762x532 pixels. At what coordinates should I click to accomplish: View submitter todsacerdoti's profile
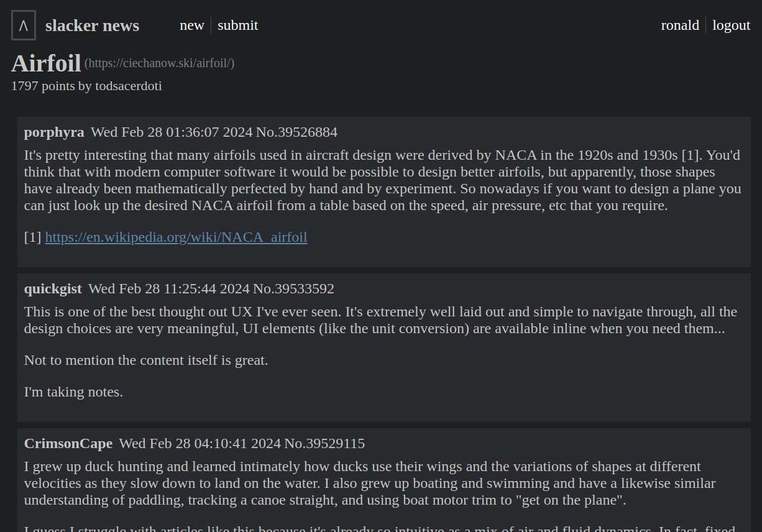coord(129,86)
